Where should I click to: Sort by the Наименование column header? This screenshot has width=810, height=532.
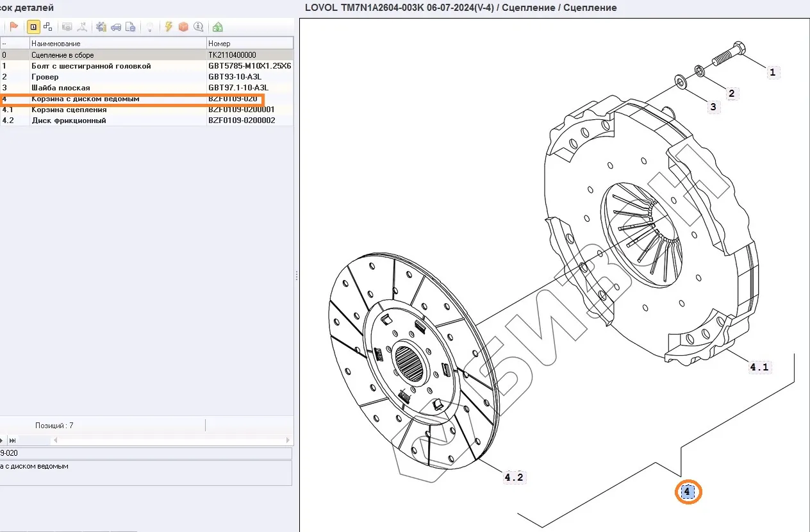[x=118, y=44]
